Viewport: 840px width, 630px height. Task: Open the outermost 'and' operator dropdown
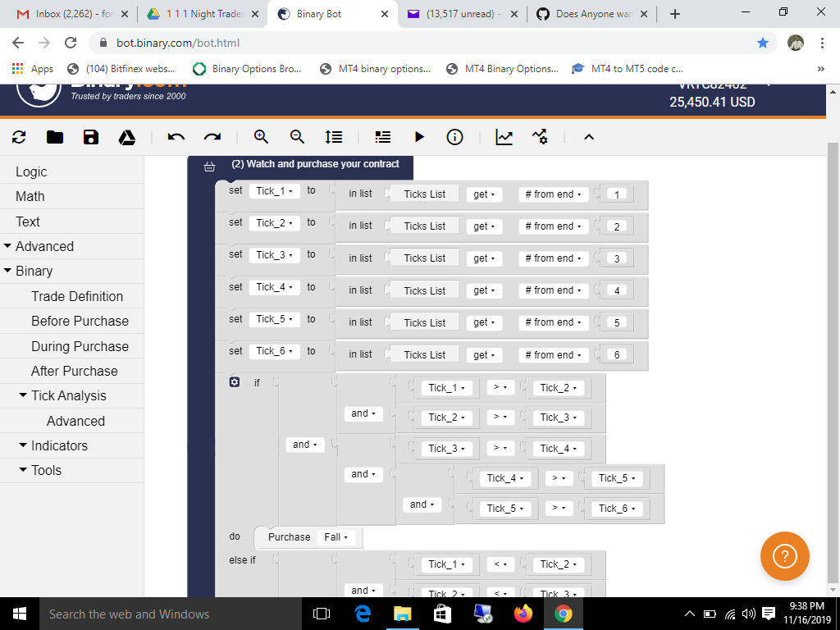click(x=305, y=445)
